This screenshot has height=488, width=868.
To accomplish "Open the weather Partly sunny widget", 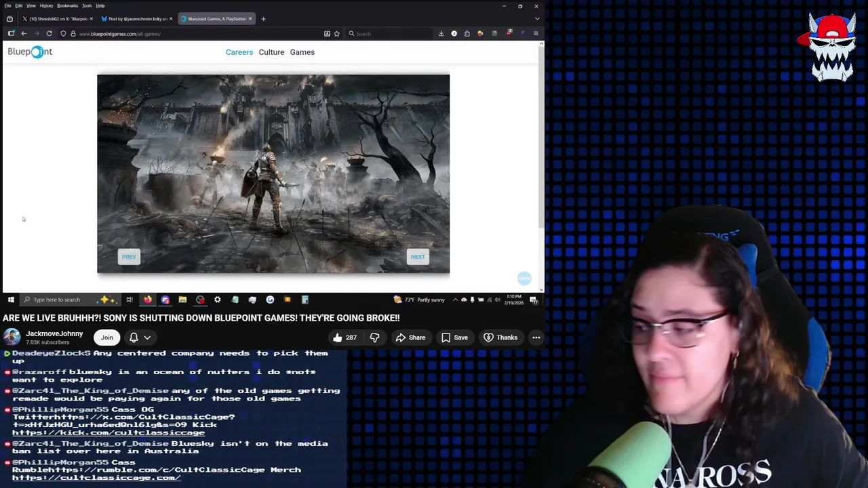I will tap(420, 300).
